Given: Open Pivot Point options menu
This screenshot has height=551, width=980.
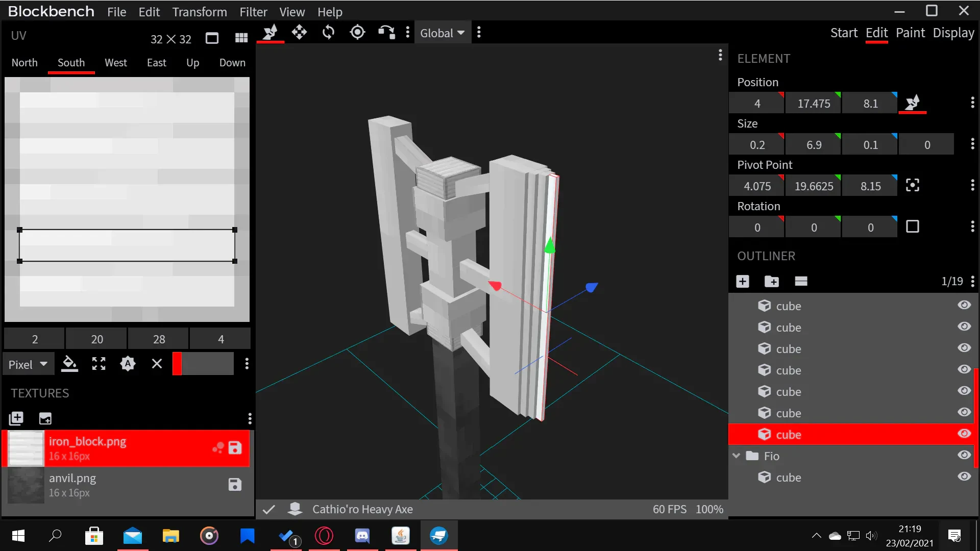Looking at the screenshot, I should pyautogui.click(x=972, y=185).
